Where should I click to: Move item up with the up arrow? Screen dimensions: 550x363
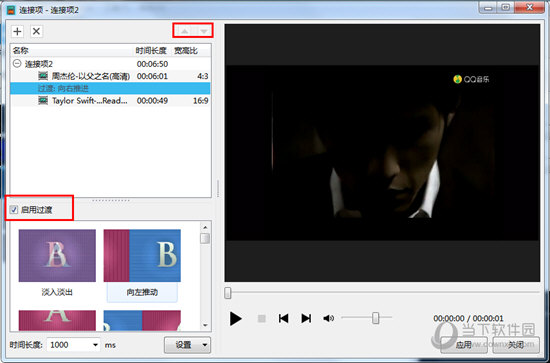click(x=185, y=31)
